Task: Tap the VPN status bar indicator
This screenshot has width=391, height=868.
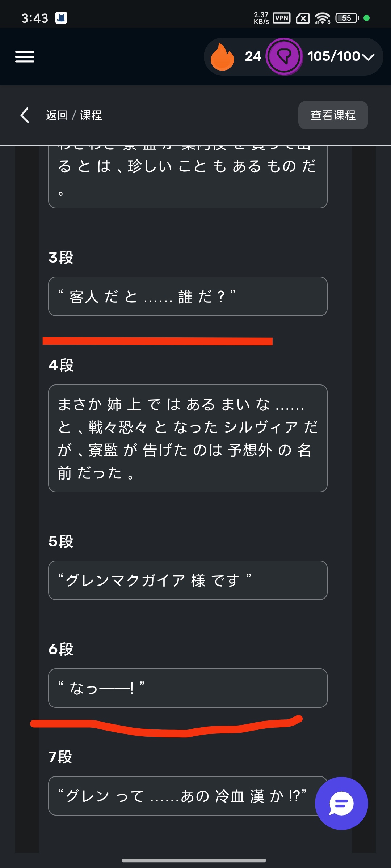Action: tap(281, 18)
